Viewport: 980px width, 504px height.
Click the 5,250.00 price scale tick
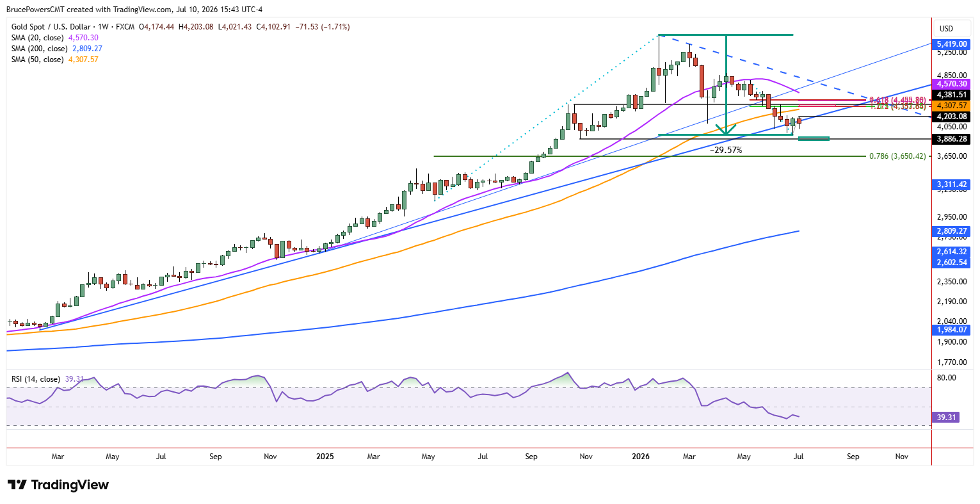click(951, 53)
